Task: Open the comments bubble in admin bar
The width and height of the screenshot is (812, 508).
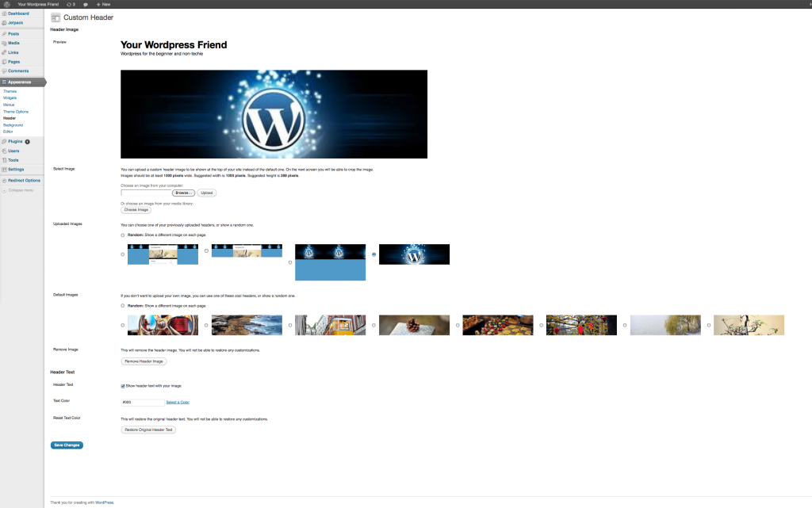Action: click(x=86, y=4)
